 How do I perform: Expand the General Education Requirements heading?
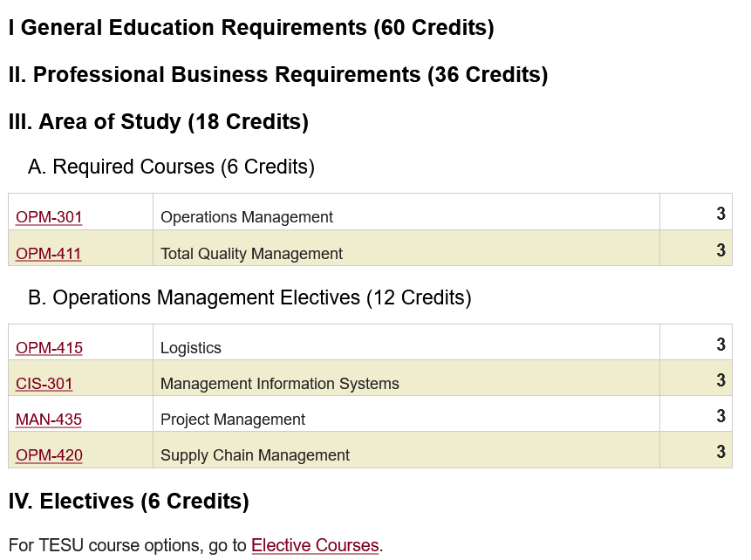(251, 28)
